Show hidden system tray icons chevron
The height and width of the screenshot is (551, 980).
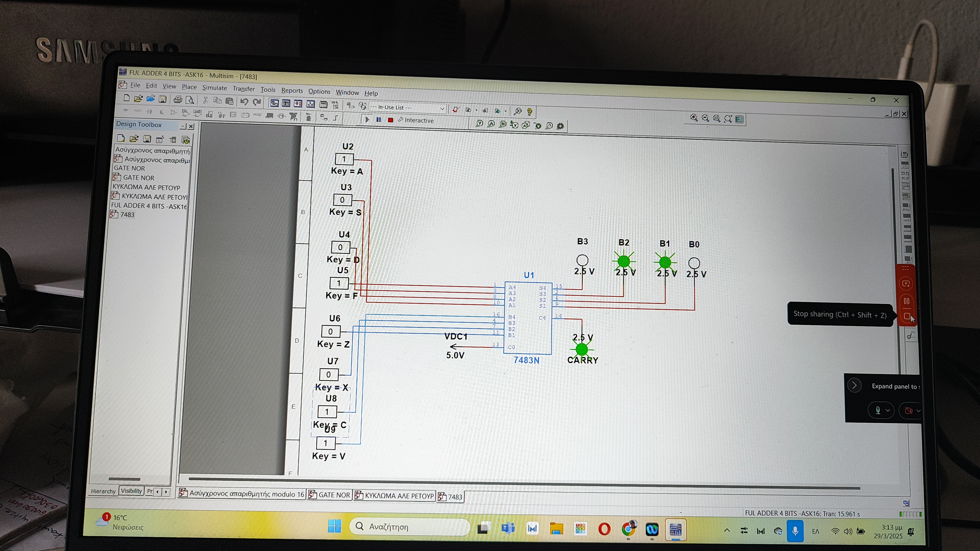tap(727, 530)
